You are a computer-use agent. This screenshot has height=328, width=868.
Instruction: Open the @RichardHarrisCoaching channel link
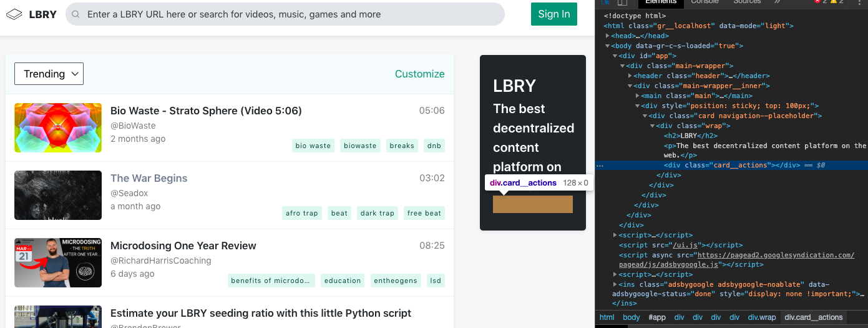click(x=161, y=261)
